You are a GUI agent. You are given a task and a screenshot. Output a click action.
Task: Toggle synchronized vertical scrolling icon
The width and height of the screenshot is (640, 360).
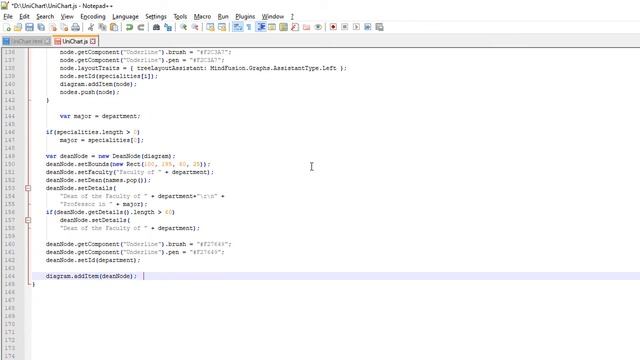click(x=210, y=27)
